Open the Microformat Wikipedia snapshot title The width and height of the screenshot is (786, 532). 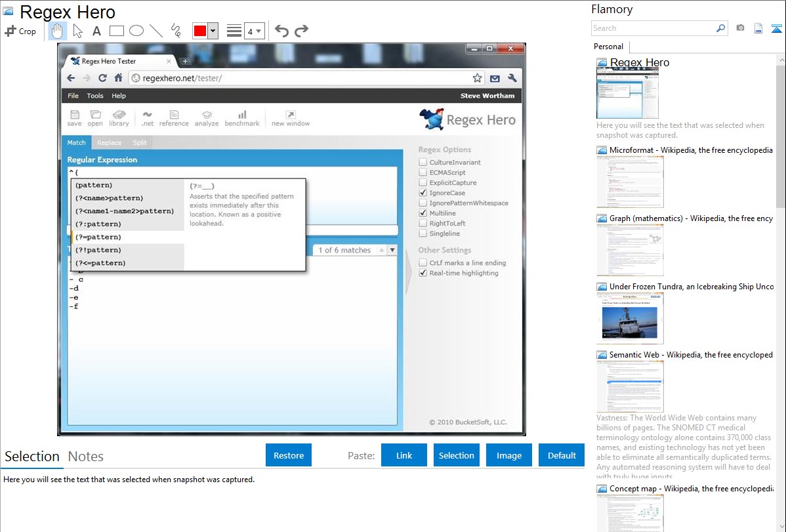[x=691, y=150]
